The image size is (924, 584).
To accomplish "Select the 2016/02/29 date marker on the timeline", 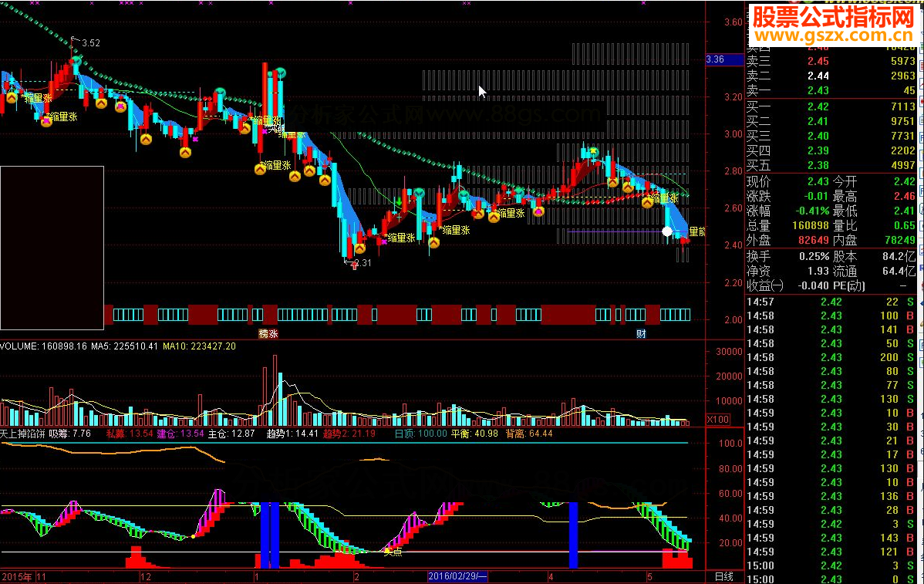I will point(457,576).
